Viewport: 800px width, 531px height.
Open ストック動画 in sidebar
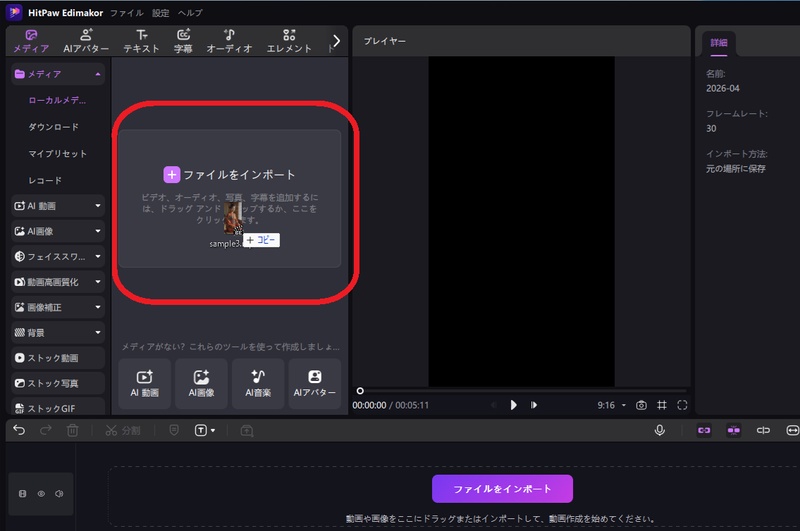click(x=58, y=358)
